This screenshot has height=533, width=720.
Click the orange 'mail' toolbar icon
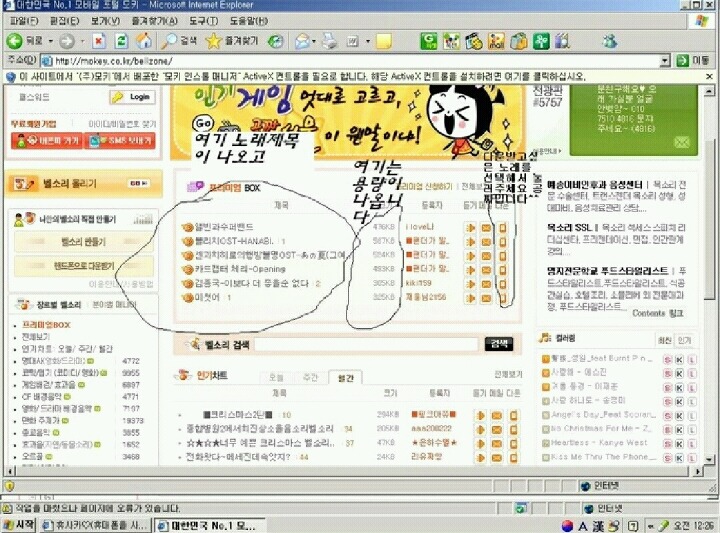496,41
